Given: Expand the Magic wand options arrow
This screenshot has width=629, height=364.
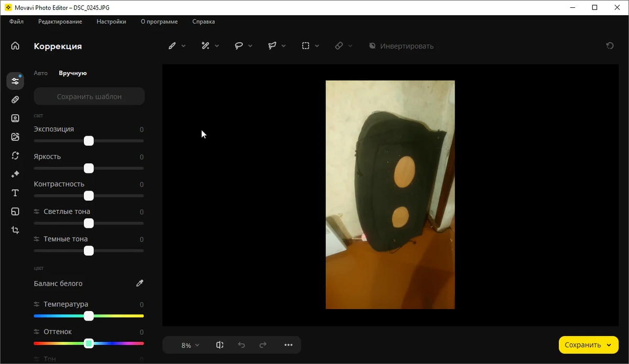Looking at the screenshot, I should [x=217, y=46].
